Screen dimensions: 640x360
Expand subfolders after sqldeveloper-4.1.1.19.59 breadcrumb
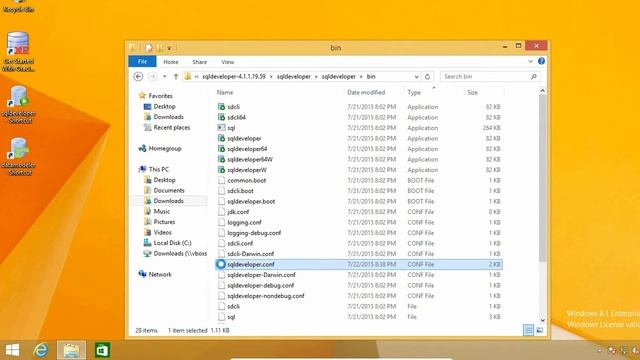click(x=271, y=77)
